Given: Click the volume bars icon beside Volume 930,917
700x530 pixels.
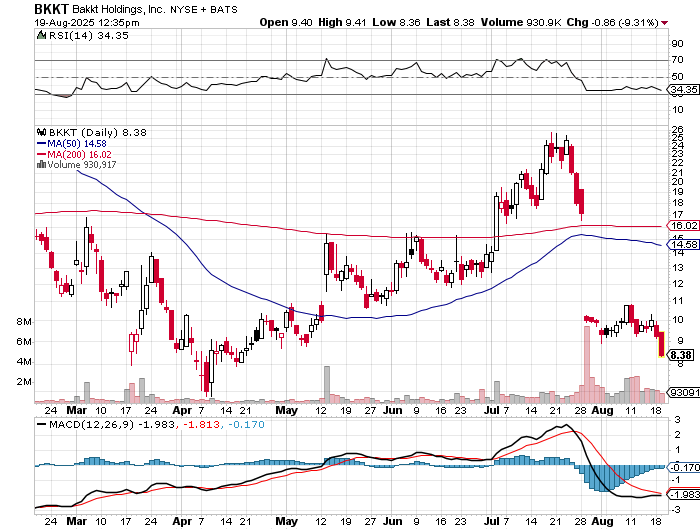Looking at the screenshot, I should (x=41, y=164).
